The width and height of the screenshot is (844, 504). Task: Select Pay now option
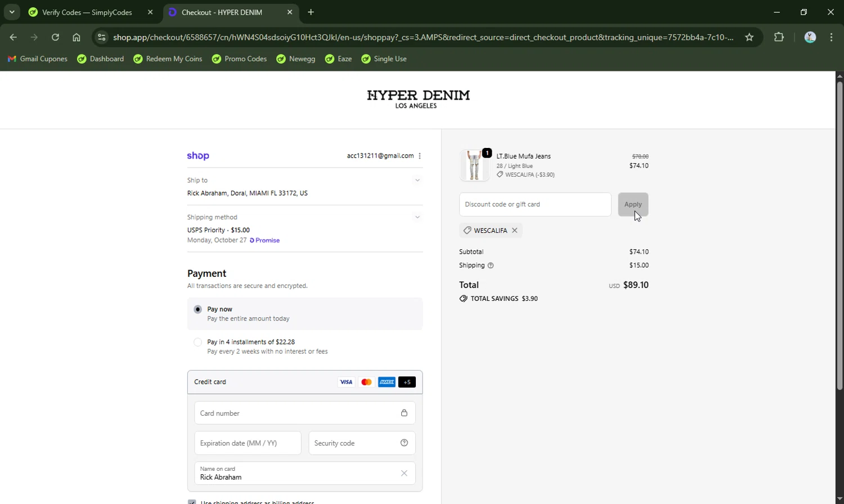click(197, 309)
